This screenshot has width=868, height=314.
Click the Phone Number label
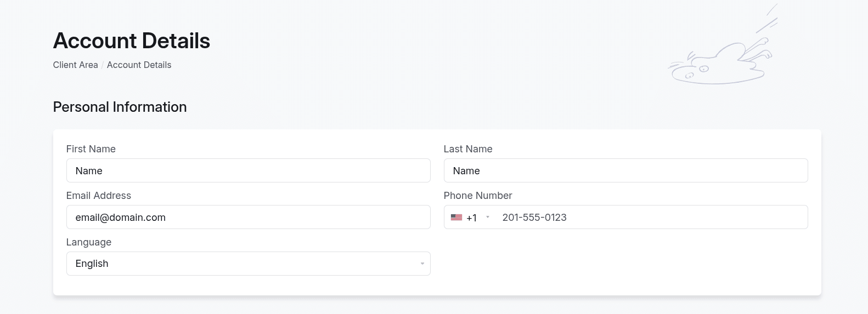(x=477, y=196)
